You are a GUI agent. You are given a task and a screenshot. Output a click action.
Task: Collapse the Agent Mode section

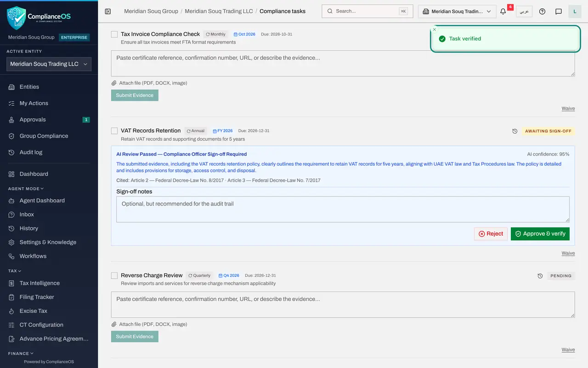coord(26,189)
